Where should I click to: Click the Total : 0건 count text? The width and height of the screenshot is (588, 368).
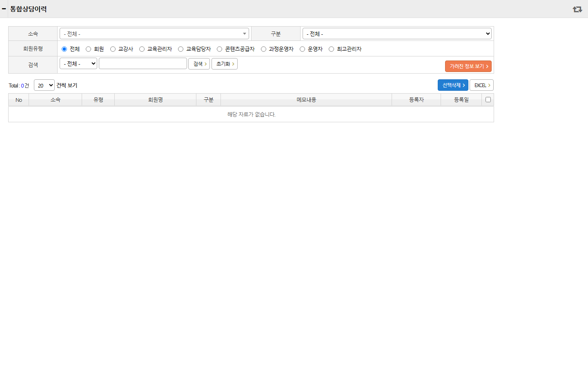click(x=19, y=85)
